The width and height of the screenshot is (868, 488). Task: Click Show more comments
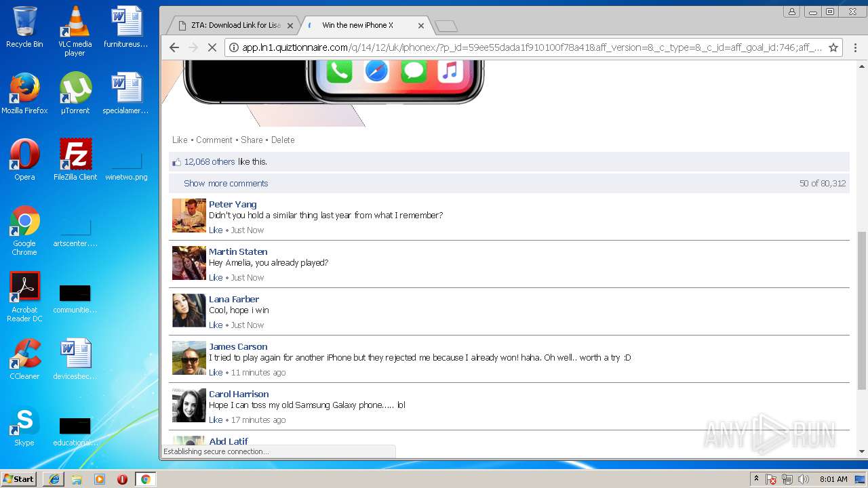point(226,183)
